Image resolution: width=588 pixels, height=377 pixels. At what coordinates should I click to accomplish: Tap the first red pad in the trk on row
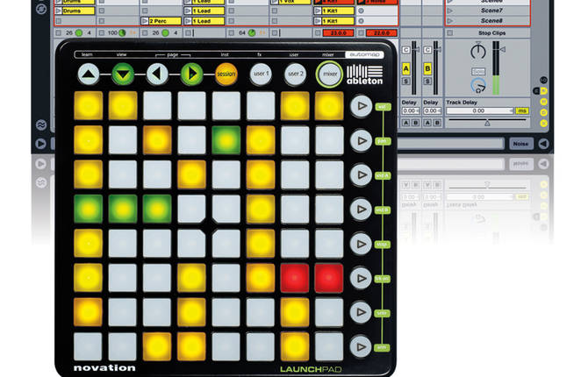click(x=295, y=278)
